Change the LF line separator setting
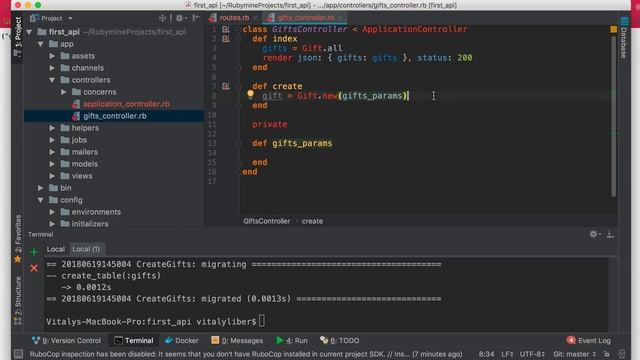 point(507,354)
